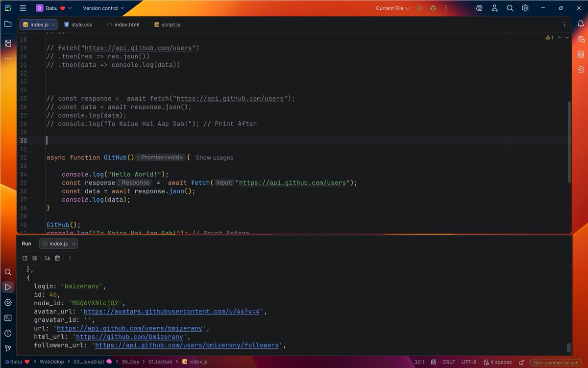Click 03_JavaSript breadcrumb in navigation bar
The width and height of the screenshot is (588, 368).
click(93, 362)
